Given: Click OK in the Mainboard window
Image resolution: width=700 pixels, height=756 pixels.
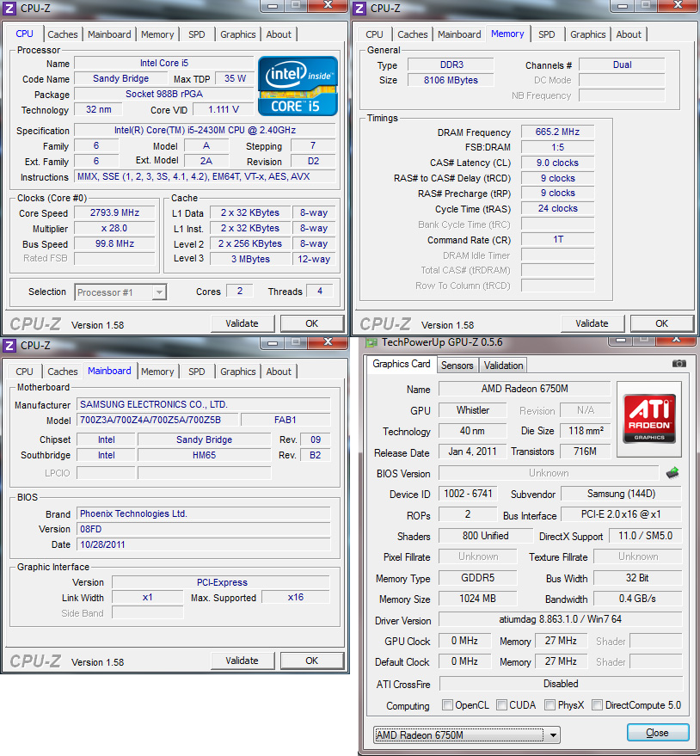Looking at the screenshot, I should [x=312, y=661].
